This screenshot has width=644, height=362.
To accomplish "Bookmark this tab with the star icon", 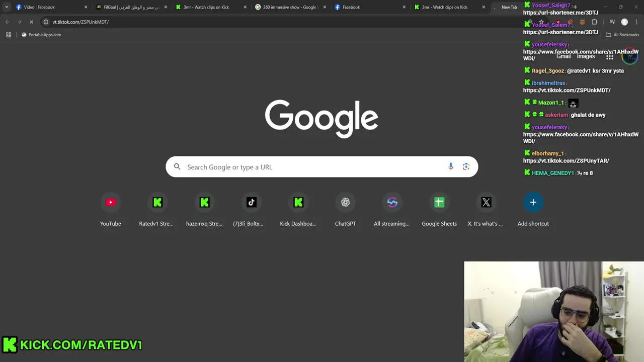I will point(541,22).
